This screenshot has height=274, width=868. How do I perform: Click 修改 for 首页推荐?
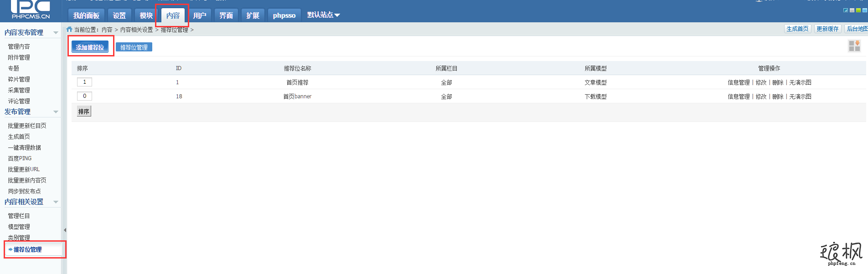[761, 82]
